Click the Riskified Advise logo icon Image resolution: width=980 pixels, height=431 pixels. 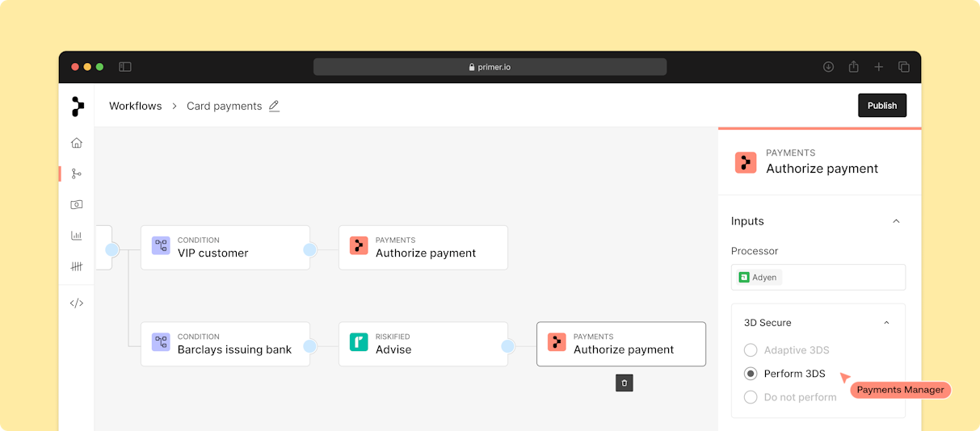[x=359, y=342]
